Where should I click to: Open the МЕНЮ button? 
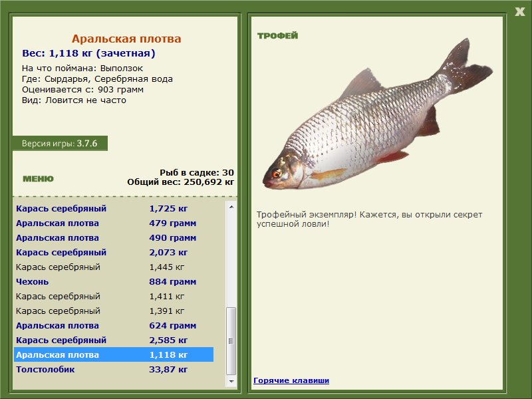click(38, 179)
